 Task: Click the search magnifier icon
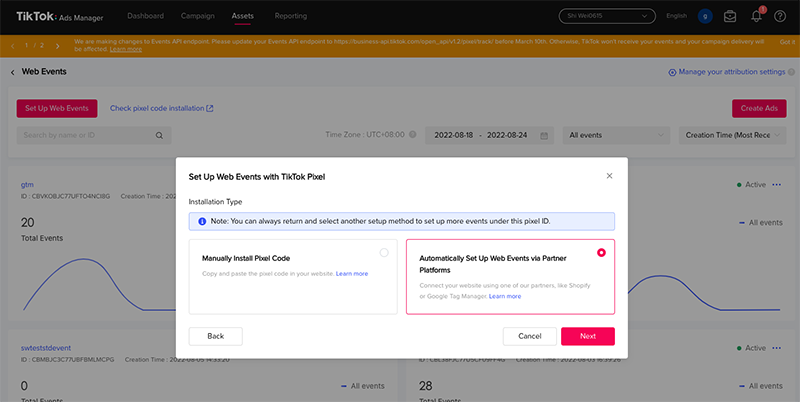tap(159, 135)
